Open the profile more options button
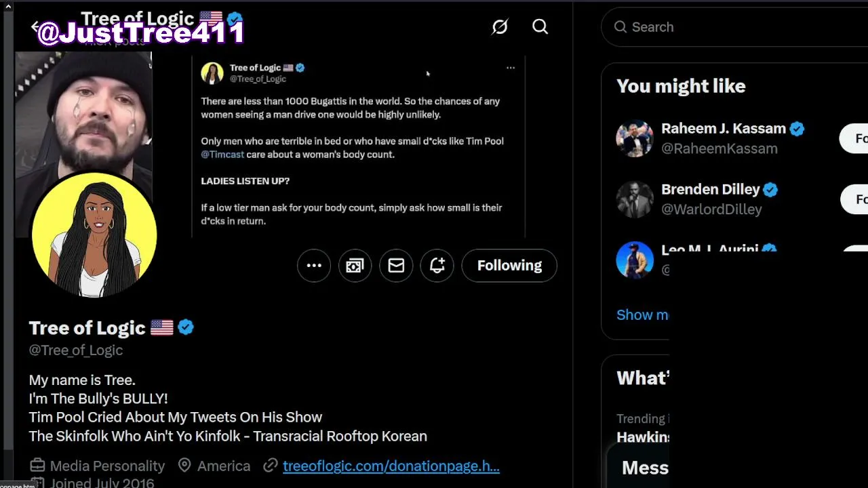 tap(314, 266)
